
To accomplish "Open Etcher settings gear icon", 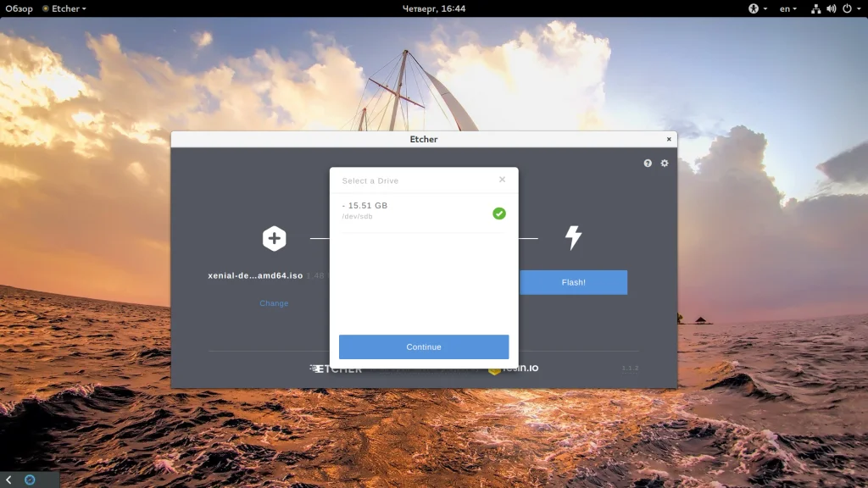I will tap(665, 164).
